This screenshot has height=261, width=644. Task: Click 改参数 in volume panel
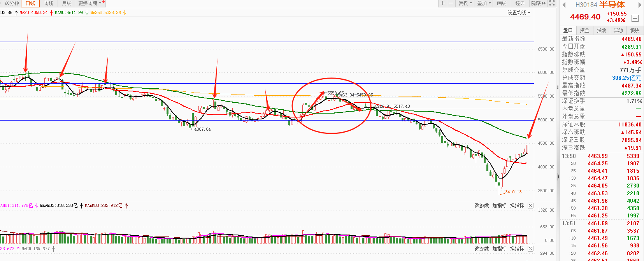[482, 205]
